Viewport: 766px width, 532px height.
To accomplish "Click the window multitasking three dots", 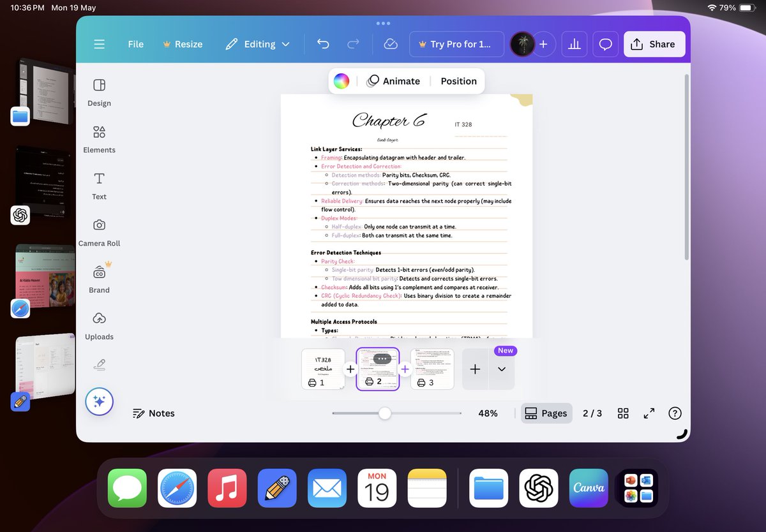I will 383,23.
